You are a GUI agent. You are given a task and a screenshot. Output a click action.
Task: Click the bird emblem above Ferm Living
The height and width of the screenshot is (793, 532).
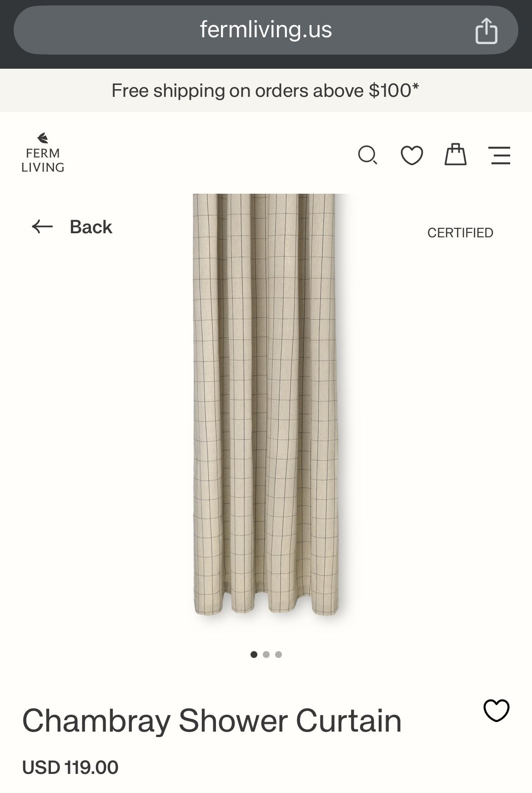click(43, 138)
